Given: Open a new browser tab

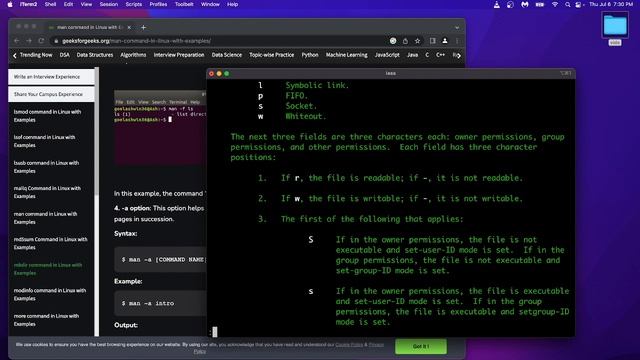Looking at the screenshot, I should 143,27.
